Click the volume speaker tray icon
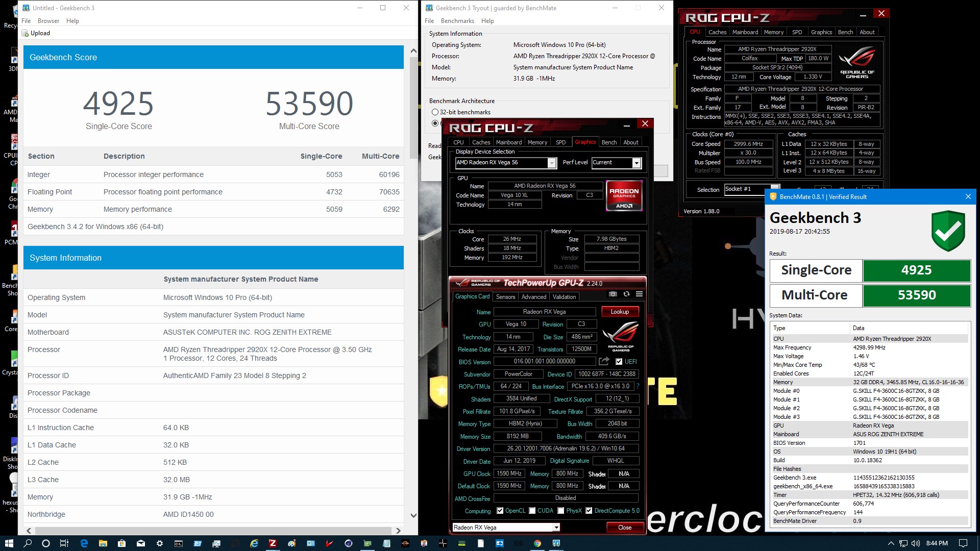980x551 pixels. point(915,543)
